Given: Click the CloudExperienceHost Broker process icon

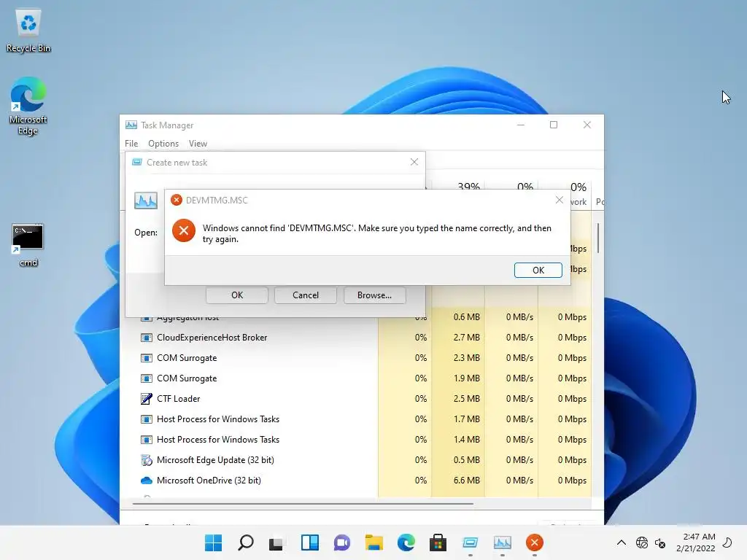Looking at the screenshot, I should pos(146,338).
